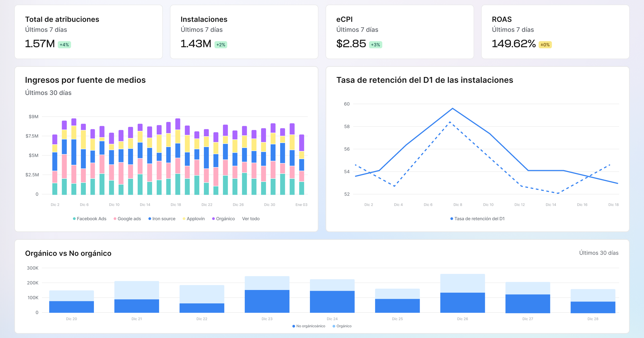This screenshot has width=644, height=338.
Task: Select the $2.85 eCPI value
Action: click(x=351, y=44)
